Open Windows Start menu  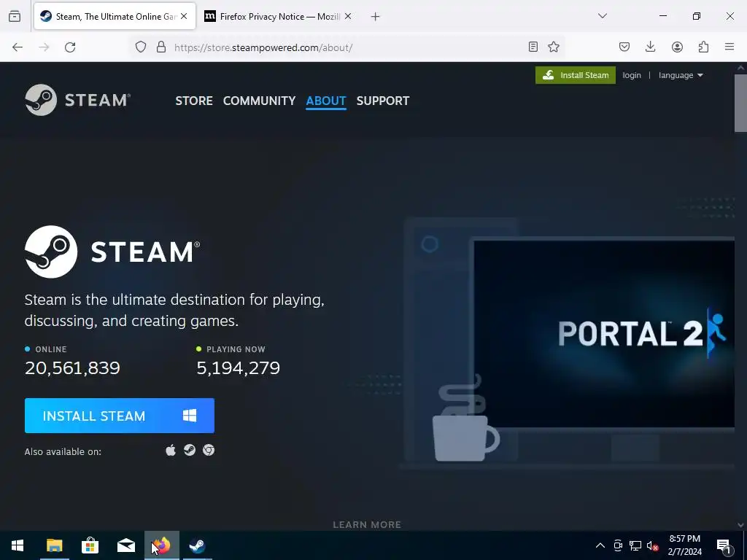[x=18, y=545]
